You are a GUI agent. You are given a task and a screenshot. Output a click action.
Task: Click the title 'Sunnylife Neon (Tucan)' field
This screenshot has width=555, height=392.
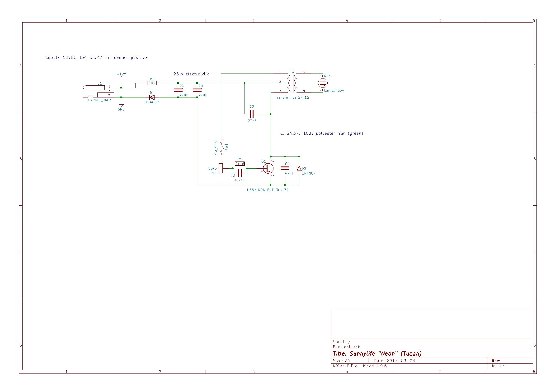pyautogui.click(x=377, y=354)
